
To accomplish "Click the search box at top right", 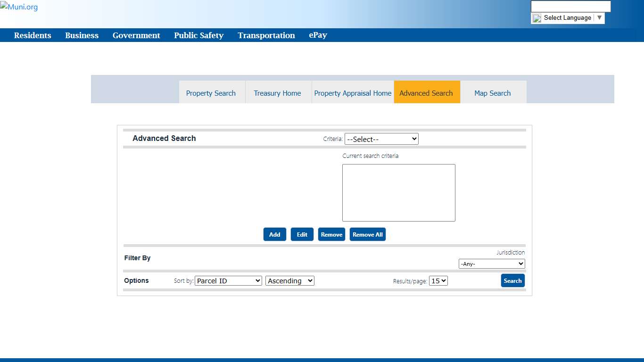I will point(570,7).
